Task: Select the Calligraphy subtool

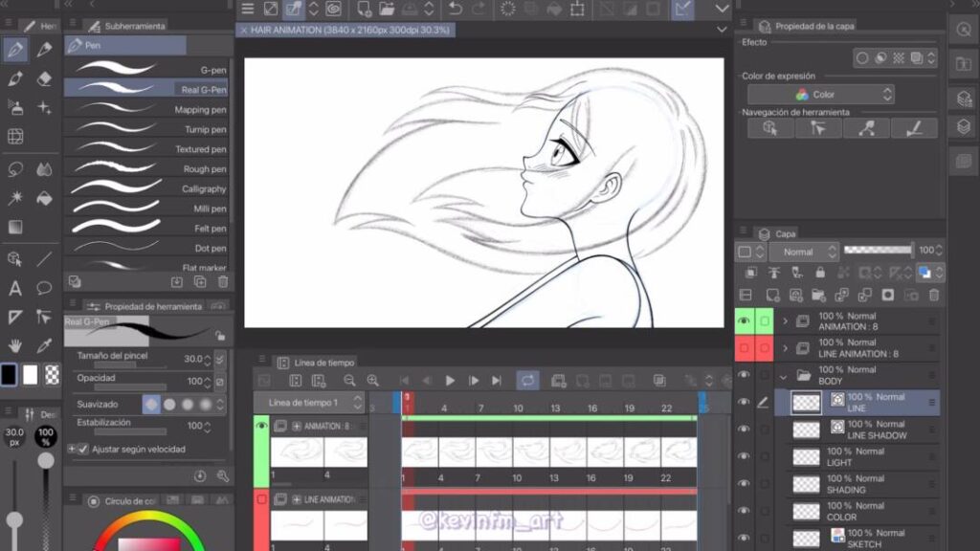Action: (x=146, y=188)
